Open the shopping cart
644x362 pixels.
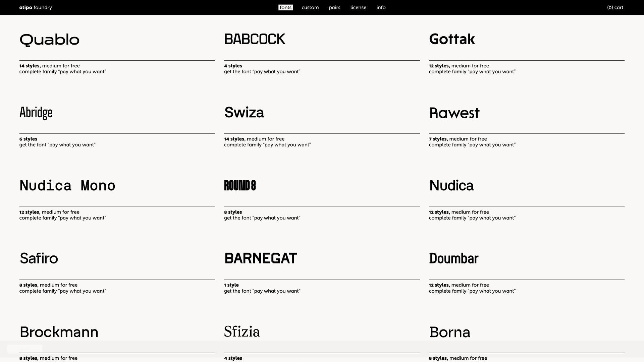pyautogui.click(x=615, y=7)
